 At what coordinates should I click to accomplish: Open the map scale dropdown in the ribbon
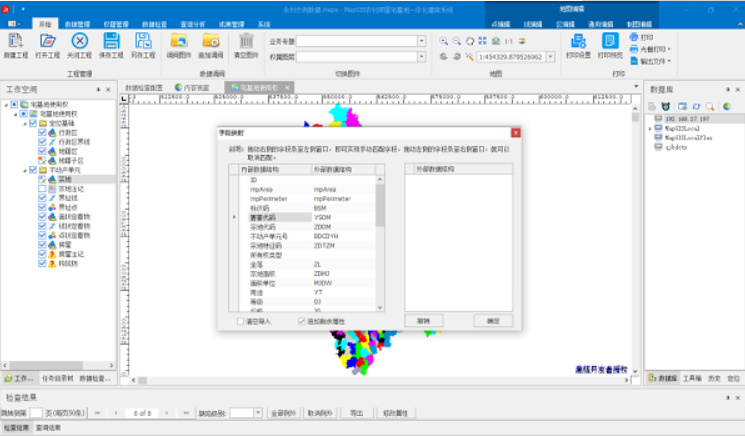548,57
